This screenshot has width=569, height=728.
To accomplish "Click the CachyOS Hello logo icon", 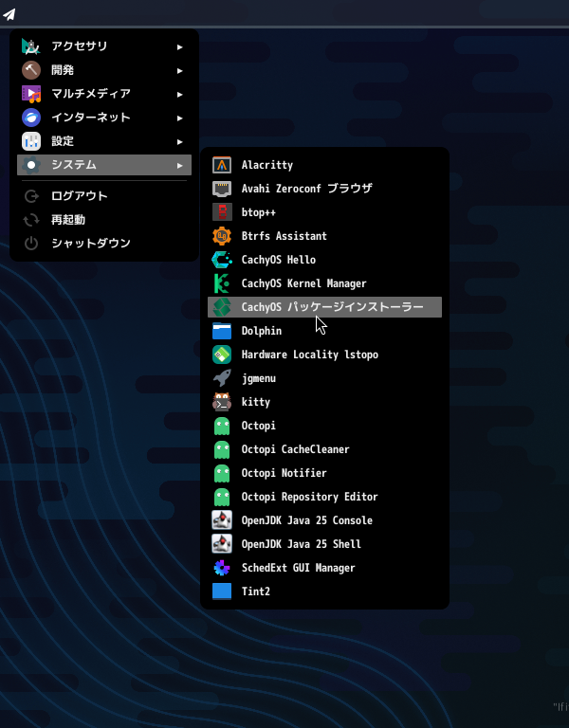I will [x=222, y=260].
